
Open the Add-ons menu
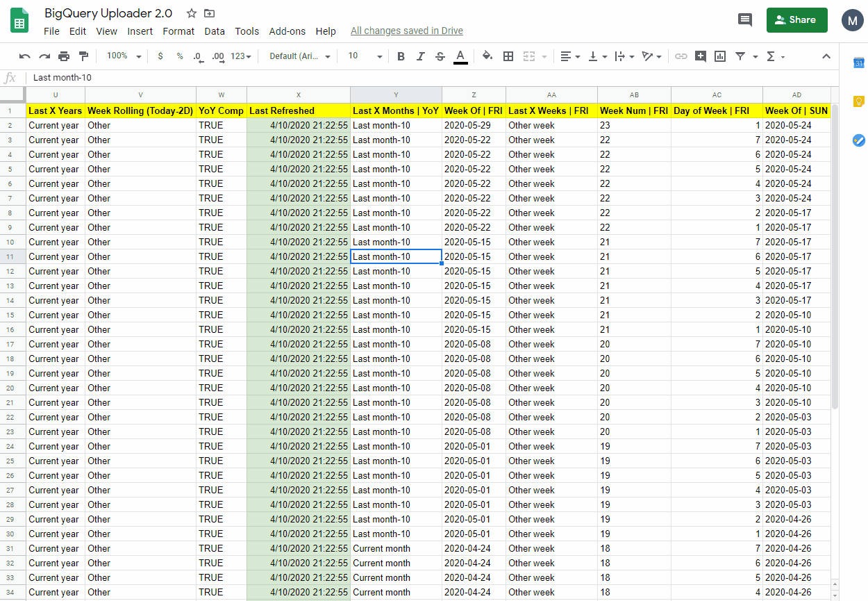[287, 31]
